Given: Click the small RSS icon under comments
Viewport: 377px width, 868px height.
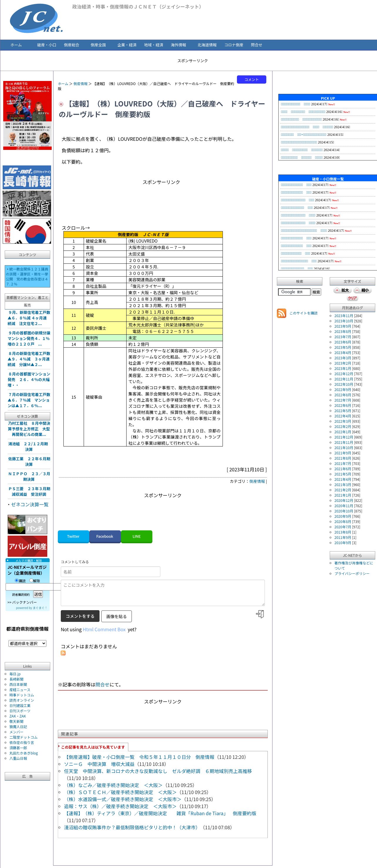Looking at the screenshot, I should (63, 653).
